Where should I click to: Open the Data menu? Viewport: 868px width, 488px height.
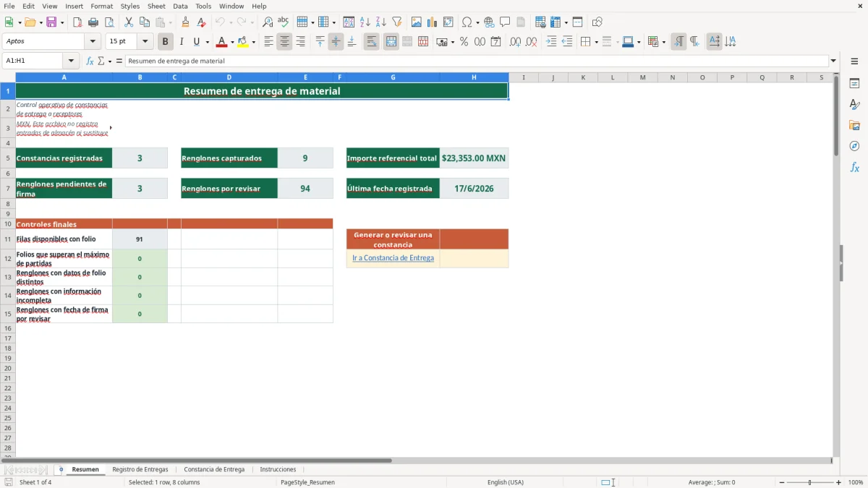180,6
